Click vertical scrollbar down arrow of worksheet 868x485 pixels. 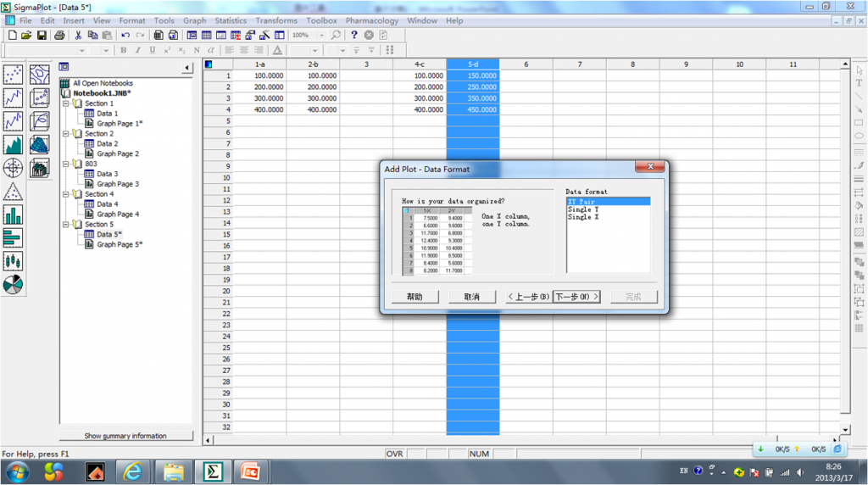tap(845, 429)
